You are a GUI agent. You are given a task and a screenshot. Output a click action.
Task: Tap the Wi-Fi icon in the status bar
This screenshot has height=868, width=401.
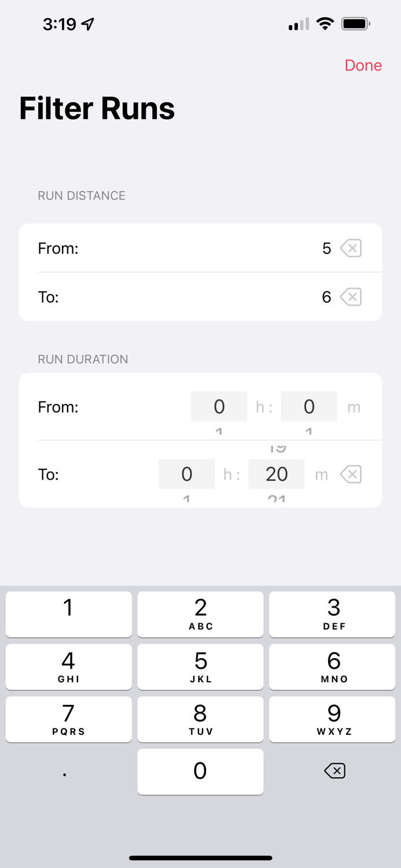[x=325, y=23]
